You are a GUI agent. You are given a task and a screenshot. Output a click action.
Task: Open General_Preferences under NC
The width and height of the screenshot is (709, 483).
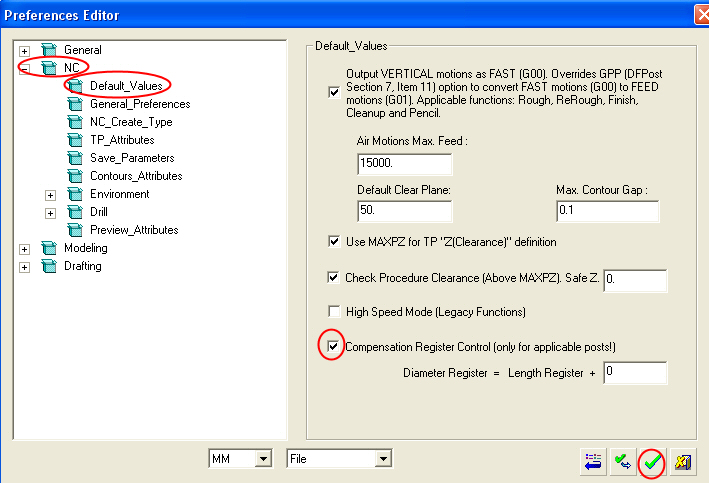click(139, 104)
